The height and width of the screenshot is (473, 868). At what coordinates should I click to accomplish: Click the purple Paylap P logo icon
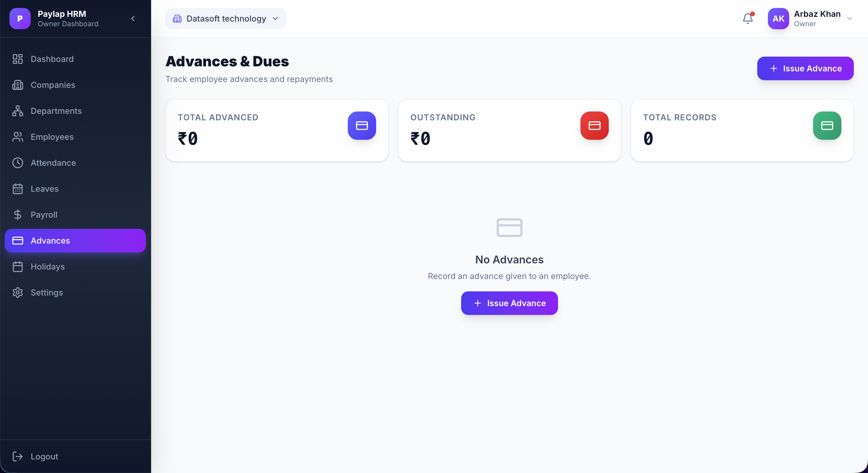point(20,19)
